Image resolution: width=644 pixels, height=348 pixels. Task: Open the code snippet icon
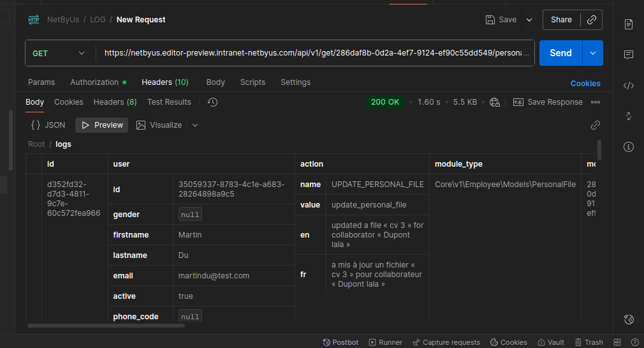click(629, 86)
